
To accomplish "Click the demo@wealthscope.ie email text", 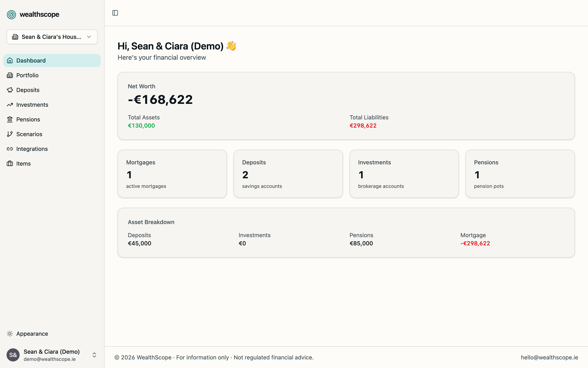I will 50,359.
